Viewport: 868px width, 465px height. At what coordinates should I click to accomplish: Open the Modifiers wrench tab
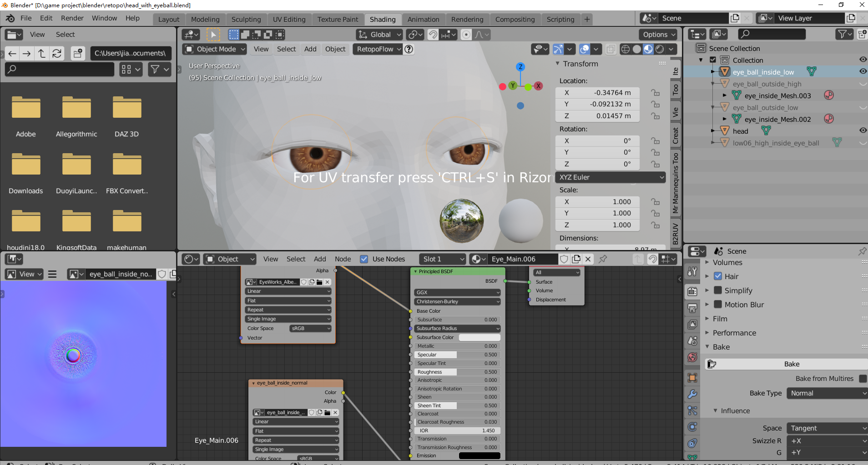tap(692, 394)
